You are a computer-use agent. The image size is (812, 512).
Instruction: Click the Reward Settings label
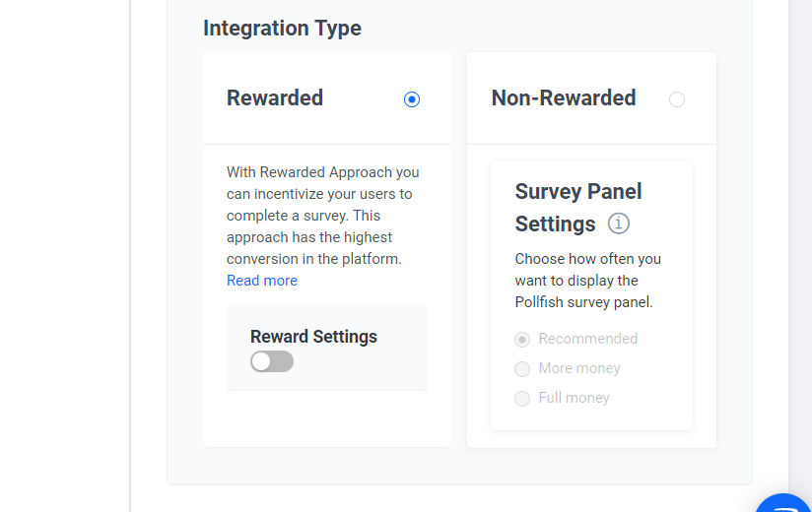313,337
